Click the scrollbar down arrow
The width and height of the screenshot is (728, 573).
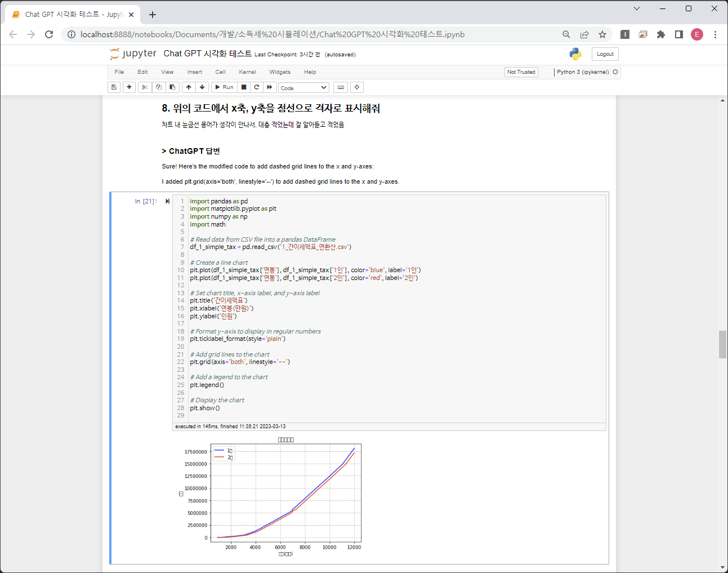coord(722,567)
